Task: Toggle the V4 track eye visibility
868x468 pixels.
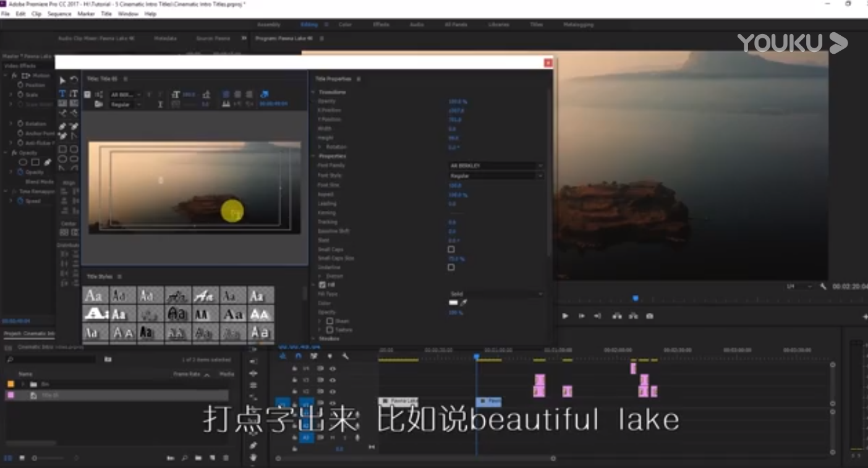Action: [333, 368]
